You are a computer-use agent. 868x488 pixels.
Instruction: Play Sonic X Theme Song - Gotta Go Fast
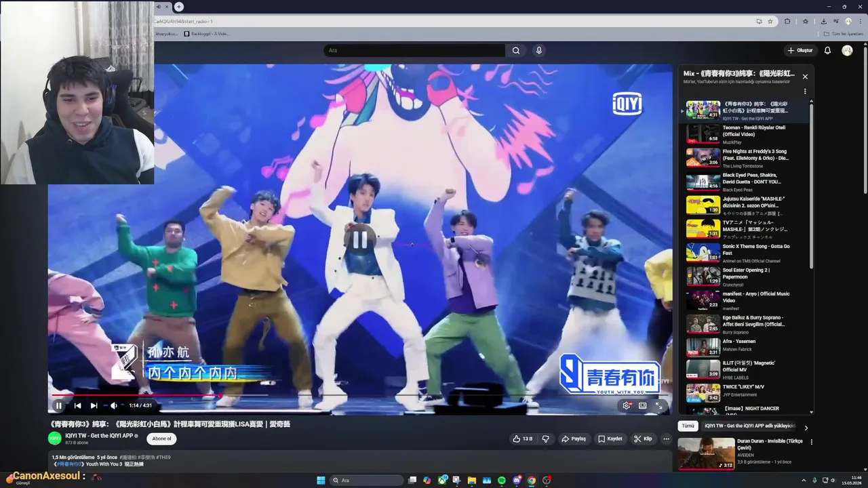pyautogui.click(x=744, y=252)
